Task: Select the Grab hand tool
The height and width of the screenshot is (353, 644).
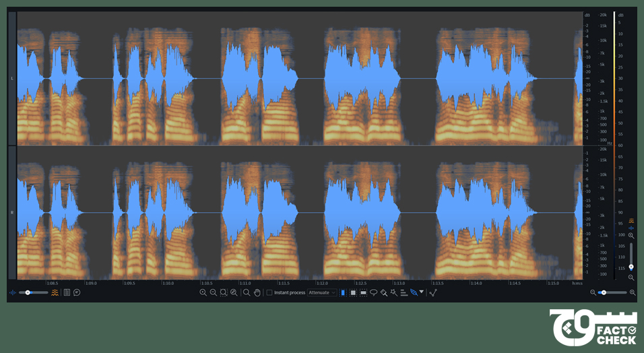Action: pos(257,293)
